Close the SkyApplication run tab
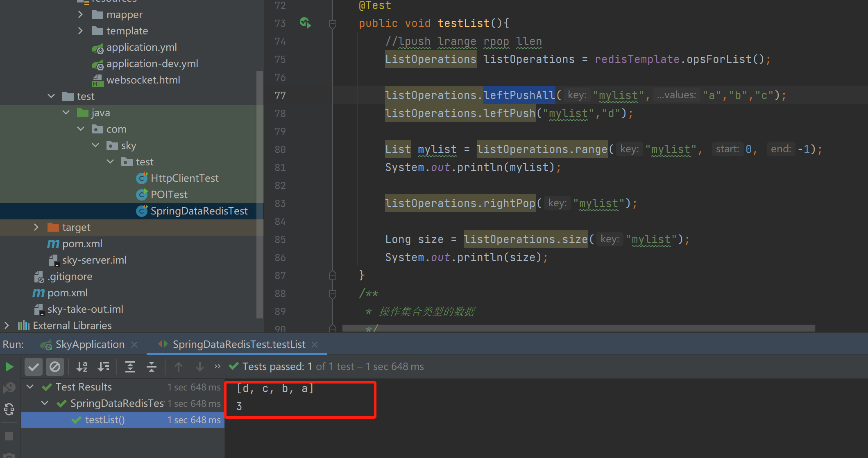Screen dimensions: 868x458 (x=134, y=345)
